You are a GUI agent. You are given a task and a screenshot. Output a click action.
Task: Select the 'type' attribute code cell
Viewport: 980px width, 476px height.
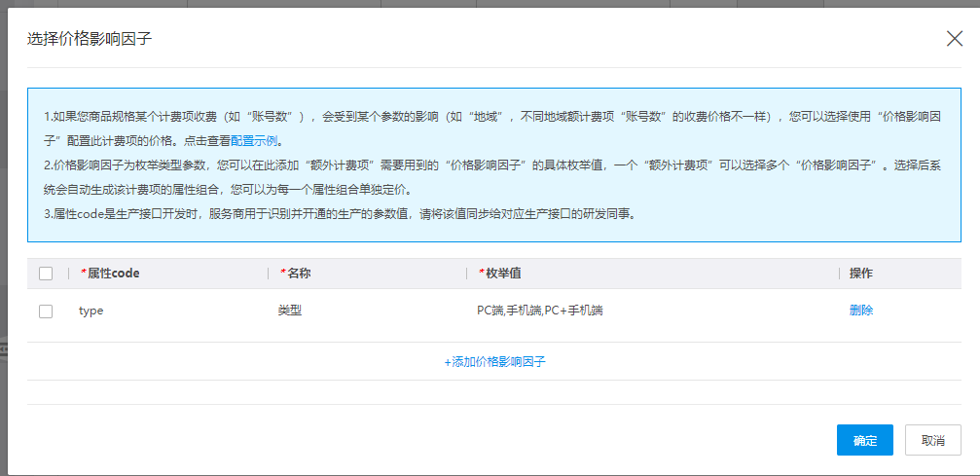(x=91, y=311)
